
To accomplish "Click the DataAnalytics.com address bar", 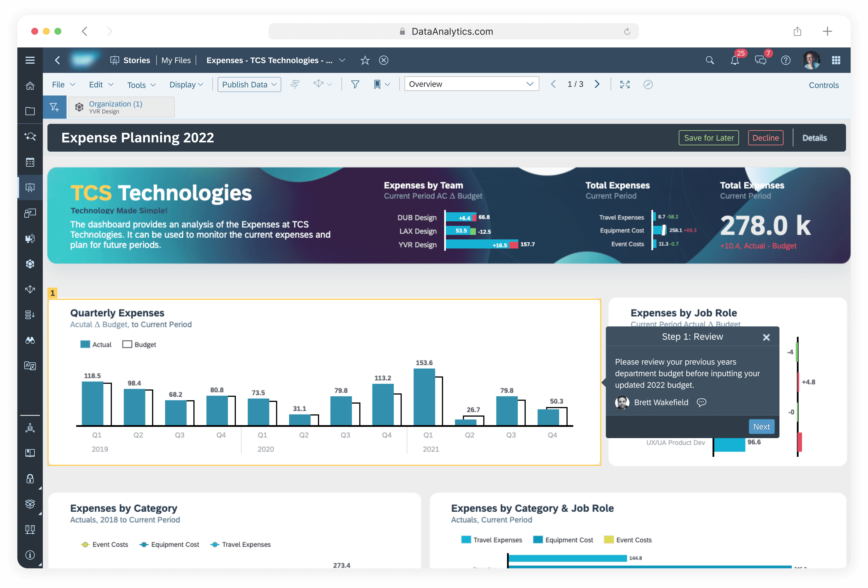I will [x=453, y=31].
